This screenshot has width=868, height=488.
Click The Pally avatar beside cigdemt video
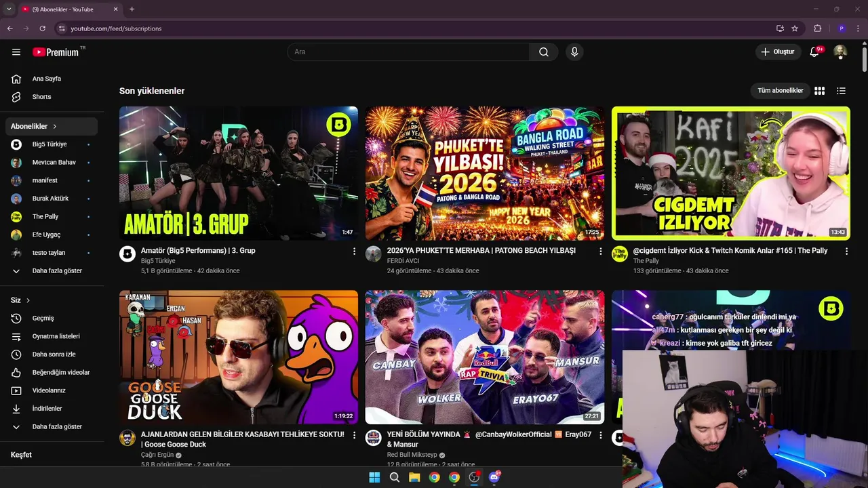point(620,254)
